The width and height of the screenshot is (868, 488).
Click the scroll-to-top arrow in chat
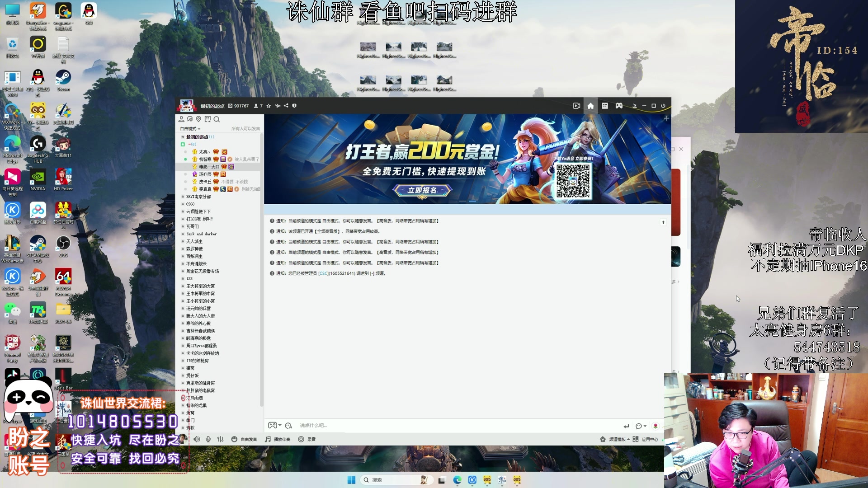click(663, 222)
